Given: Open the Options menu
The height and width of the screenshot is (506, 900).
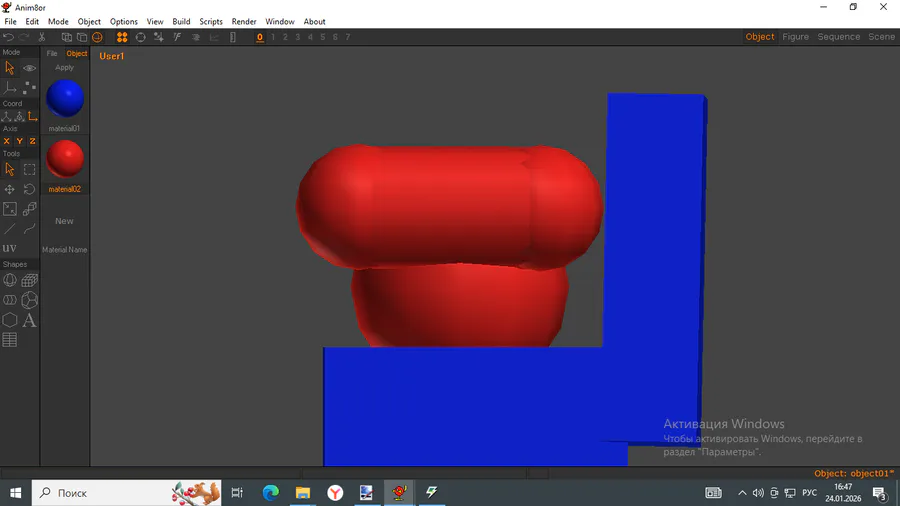Looking at the screenshot, I should tap(123, 21).
